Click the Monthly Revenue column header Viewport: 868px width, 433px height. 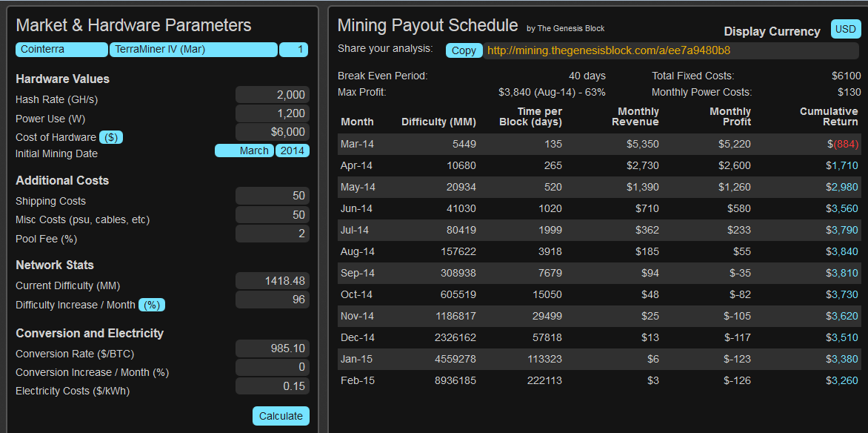tap(635, 117)
